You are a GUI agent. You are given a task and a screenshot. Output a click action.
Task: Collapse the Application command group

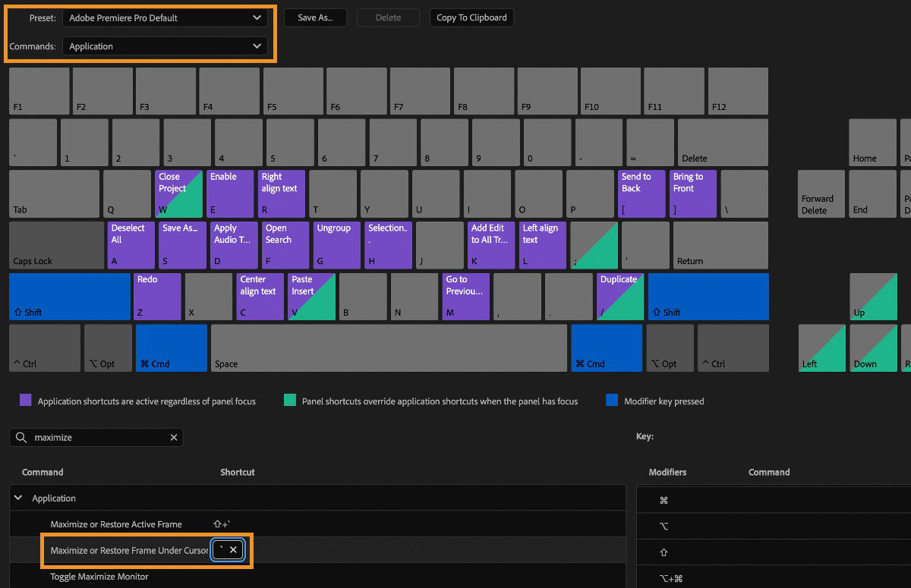(17, 498)
